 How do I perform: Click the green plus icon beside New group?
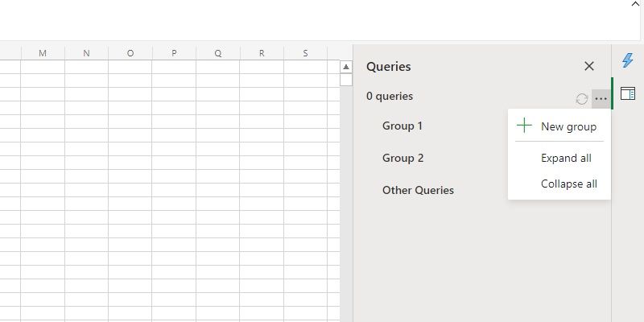(524, 126)
